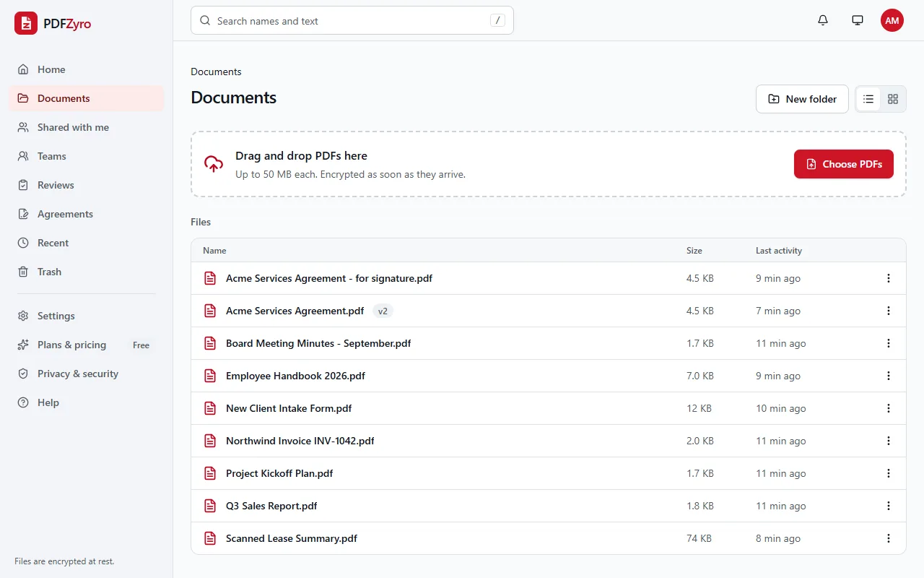The image size is (924, 578).
Task: Click the cloud upload icon in drop zone
Action: (x=214, y=164)
